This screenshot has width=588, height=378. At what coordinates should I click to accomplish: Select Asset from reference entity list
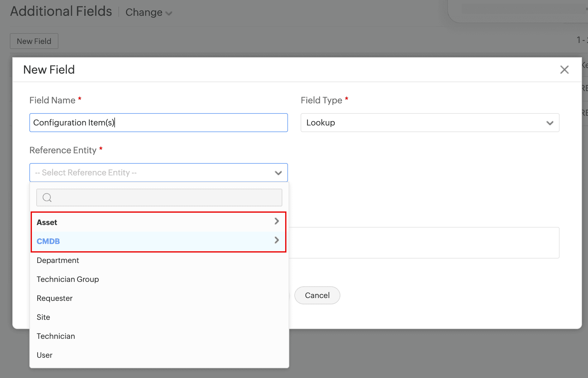tap(47, 222)
